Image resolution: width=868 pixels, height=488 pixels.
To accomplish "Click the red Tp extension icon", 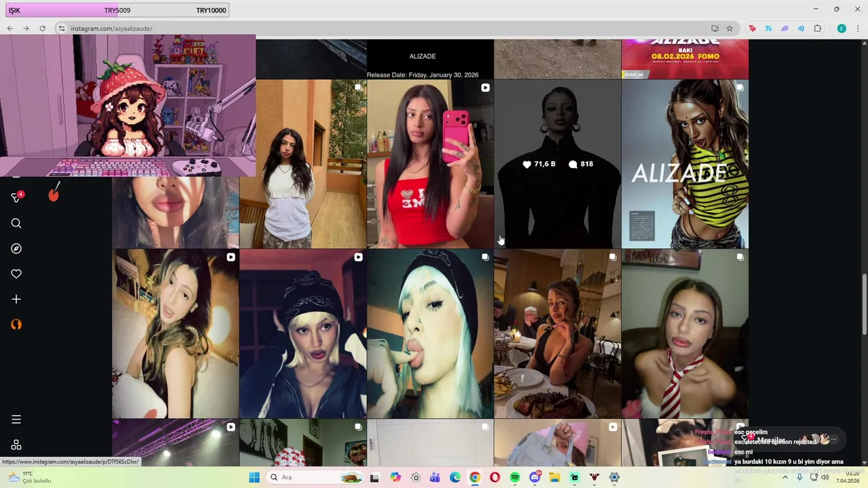I will click(x=752, y=28).
